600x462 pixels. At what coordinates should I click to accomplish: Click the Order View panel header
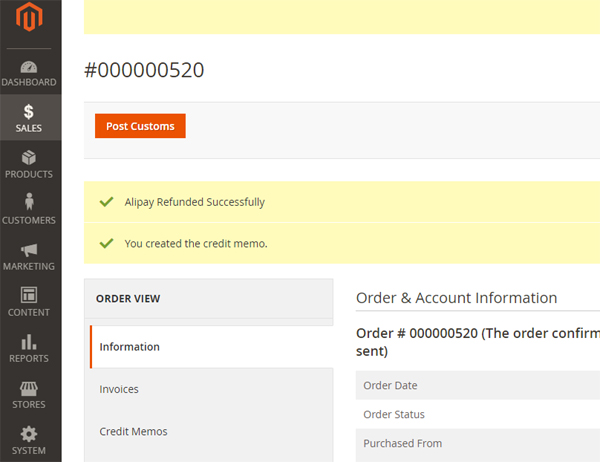pos(128,298)
